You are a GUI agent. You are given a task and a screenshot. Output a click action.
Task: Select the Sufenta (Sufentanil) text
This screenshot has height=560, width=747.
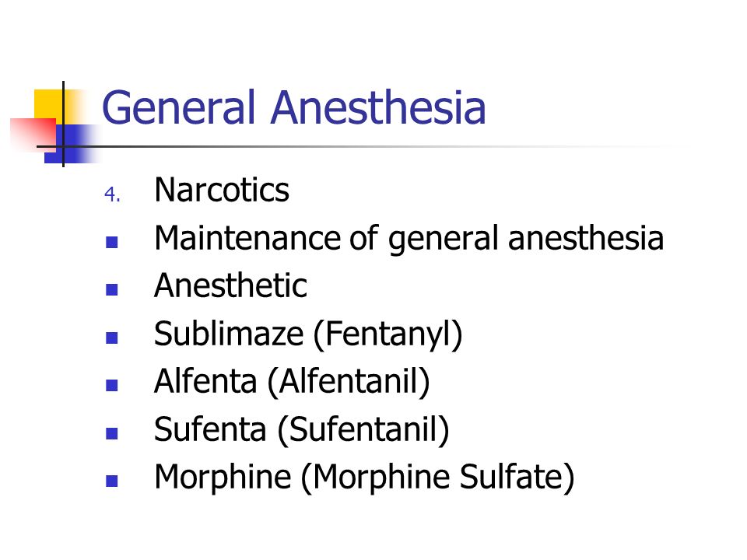[x=302, y=430]
